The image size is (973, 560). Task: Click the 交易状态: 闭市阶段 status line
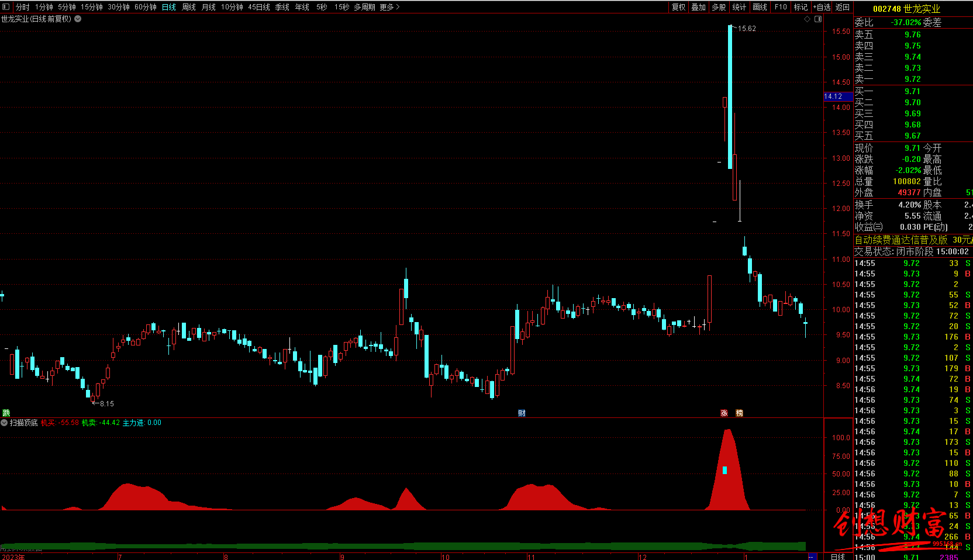[912, 251]
